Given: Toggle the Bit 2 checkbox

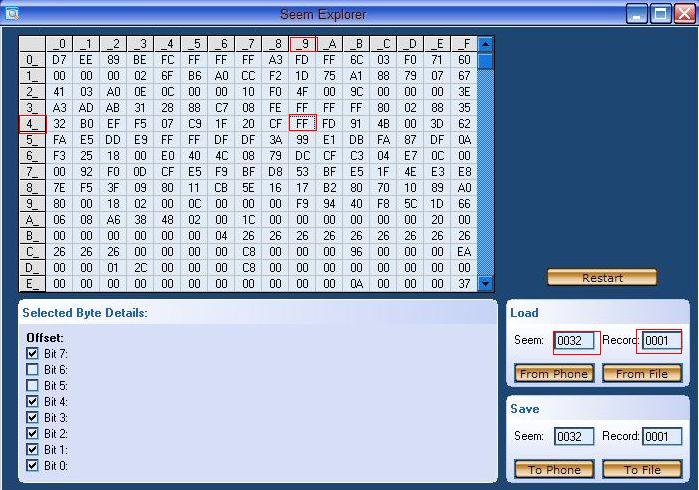Looking at the screenshot, I should click(32, 433).
